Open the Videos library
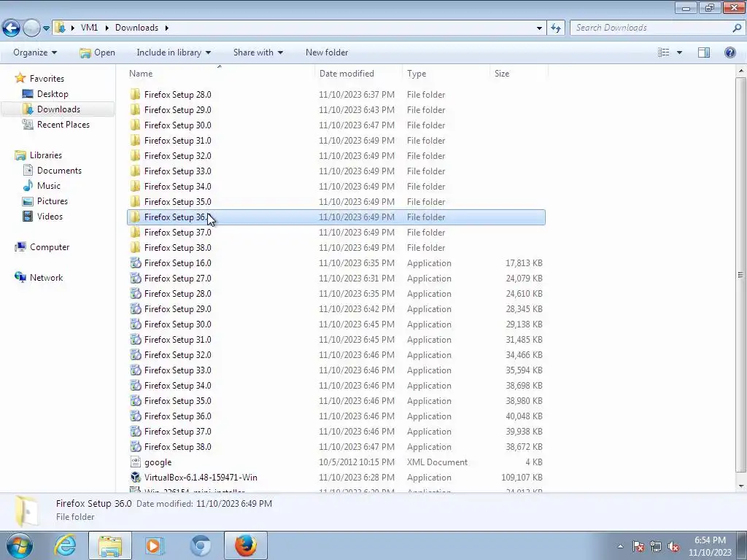Viewport: 747px width, 560px height. tap(50, 216)
